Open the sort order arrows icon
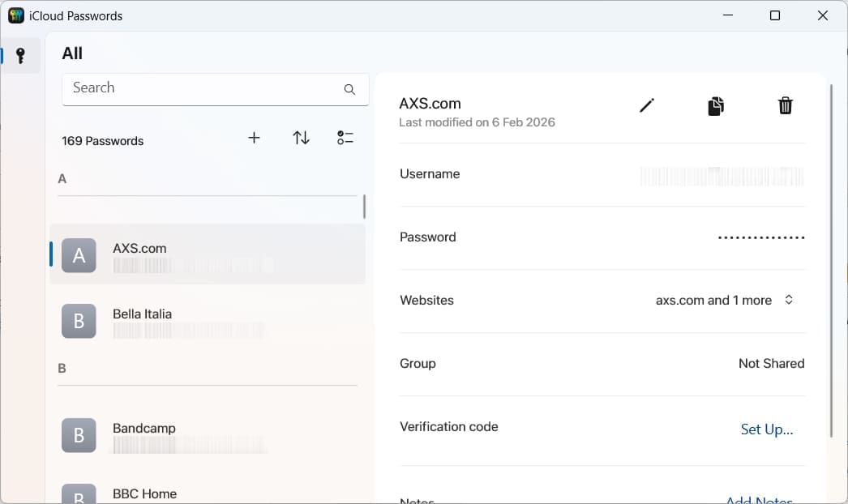Image resolution: width=848 pixels, height=504 pixels. [302, 138]
